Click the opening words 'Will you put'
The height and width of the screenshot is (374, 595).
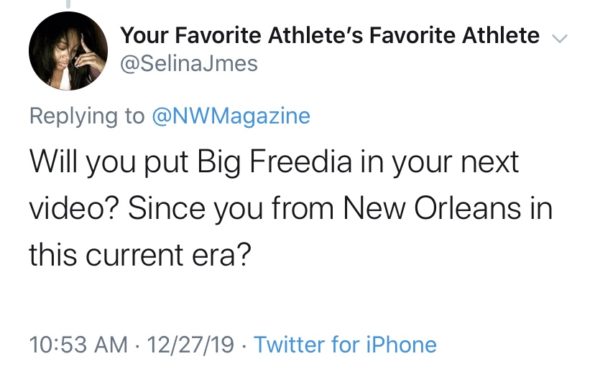(x=109, y=163)
